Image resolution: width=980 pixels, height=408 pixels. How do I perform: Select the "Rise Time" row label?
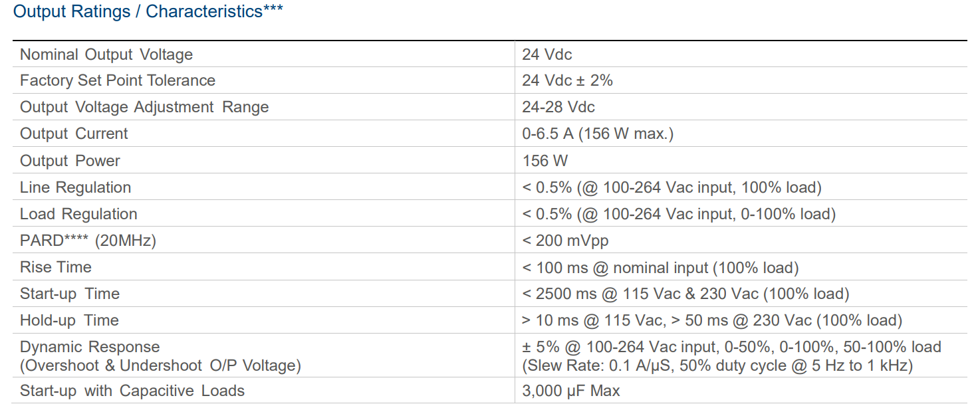pyautogui.click(x=56, y=267)
